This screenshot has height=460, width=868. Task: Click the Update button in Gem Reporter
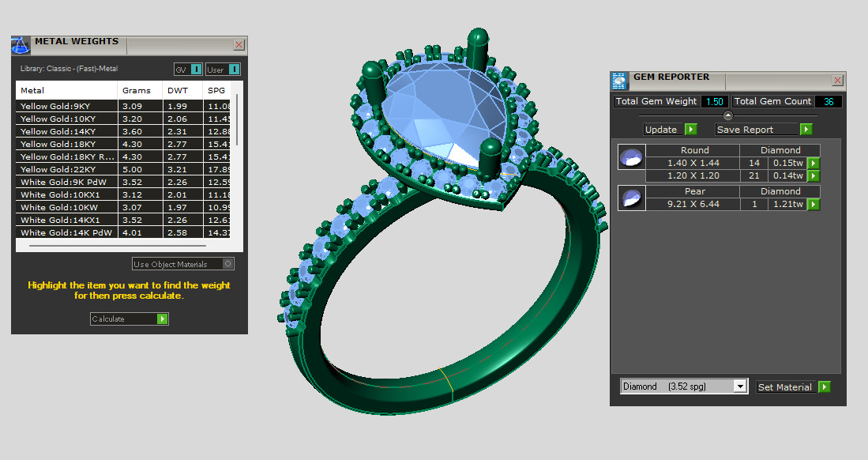[x=661, y=129]
